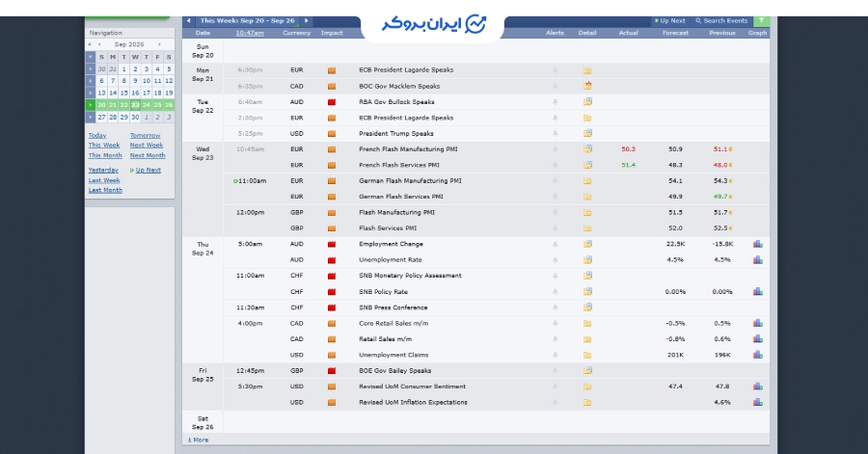Open detail folder for President Trump Speaks
868x454 pixels.
[587, 133]
